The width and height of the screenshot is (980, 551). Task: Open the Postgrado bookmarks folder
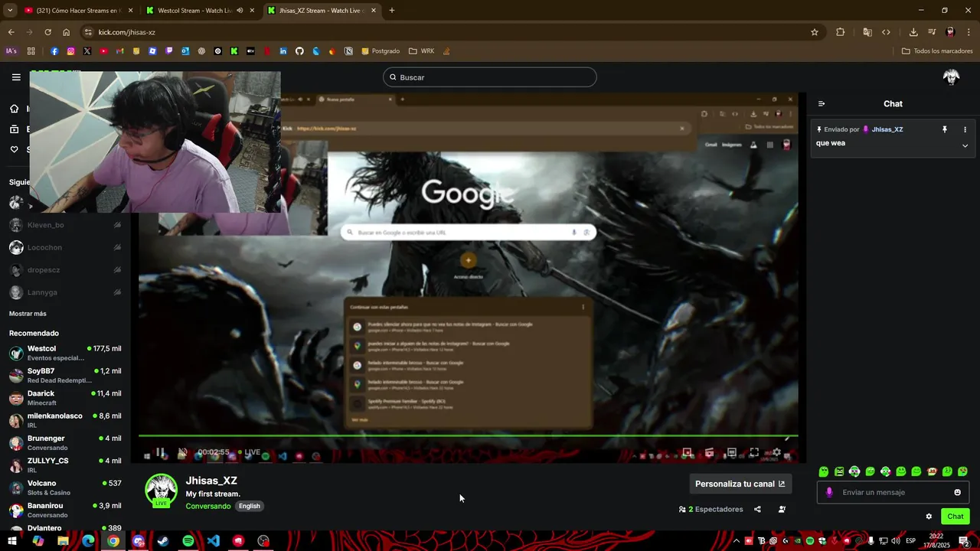coord(381,51)
